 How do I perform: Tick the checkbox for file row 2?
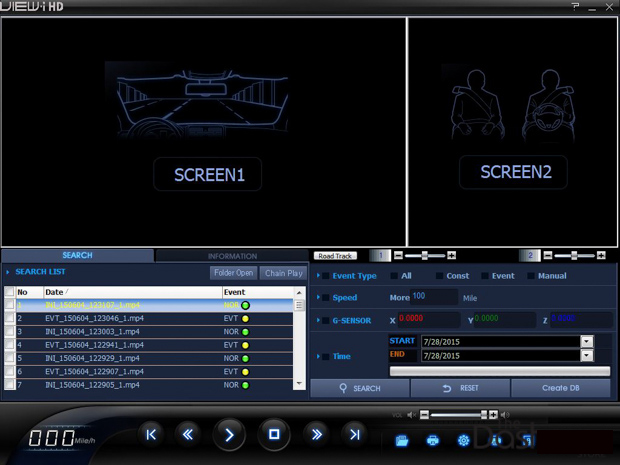pos(10,318)
